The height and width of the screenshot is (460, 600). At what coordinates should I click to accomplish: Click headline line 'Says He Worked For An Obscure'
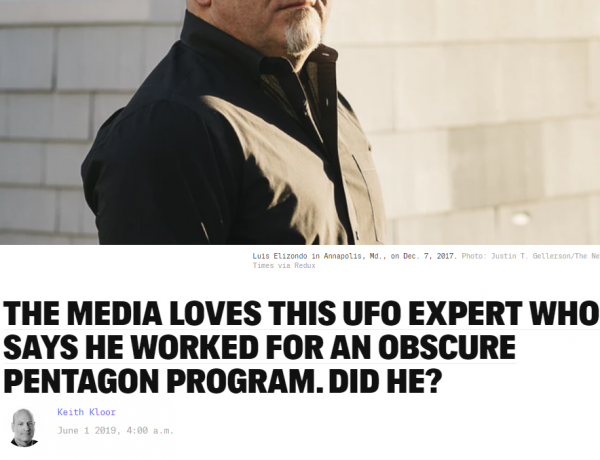tap(259, 347)
